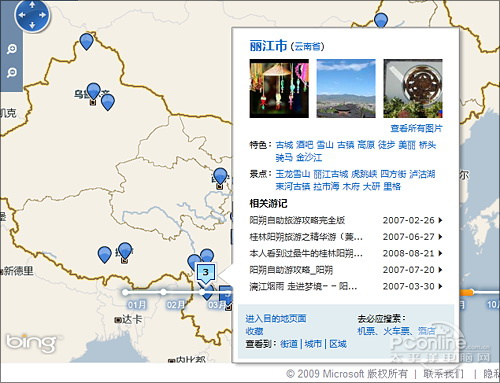Expand arrow next to 2007-06-27

click(440, 237)
